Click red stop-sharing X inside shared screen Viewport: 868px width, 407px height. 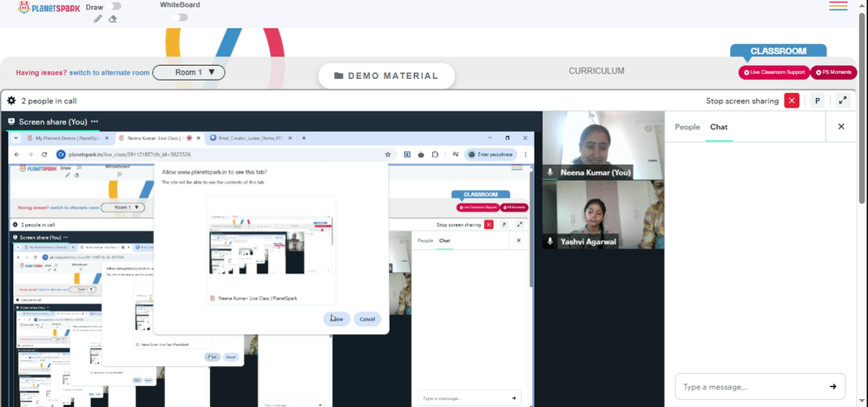489,224
